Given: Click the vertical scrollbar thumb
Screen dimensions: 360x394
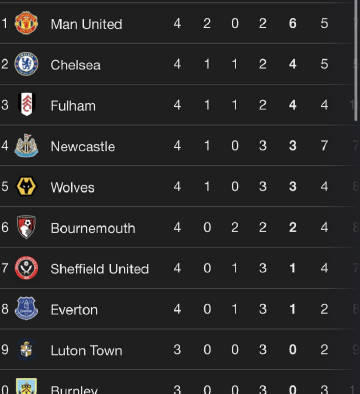Looking at the screenshot, I should coord(356,60).
